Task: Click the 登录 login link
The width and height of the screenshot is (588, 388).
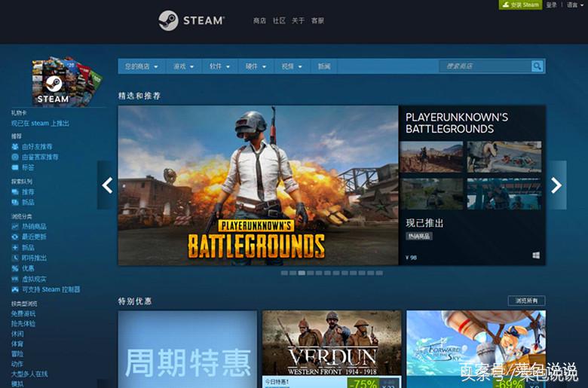Action: pyautogui.click(x=551, y=5)
